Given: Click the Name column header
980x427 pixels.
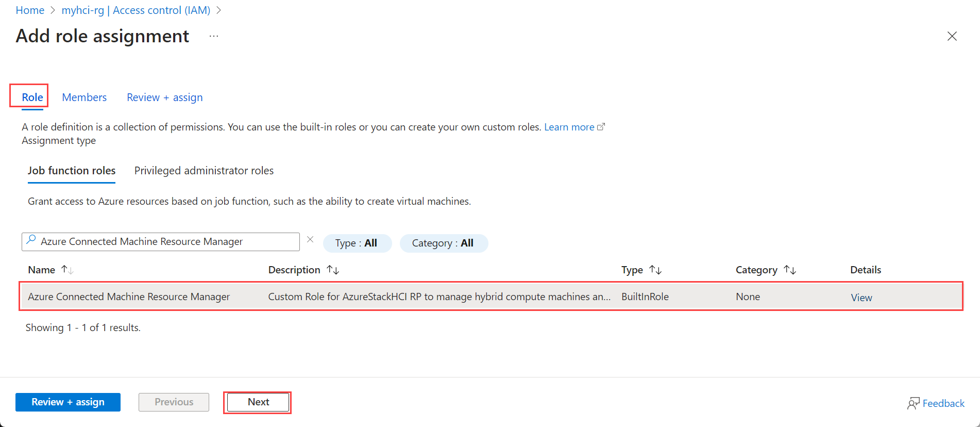Looking at the screenshot, I should tap(42, 270).
